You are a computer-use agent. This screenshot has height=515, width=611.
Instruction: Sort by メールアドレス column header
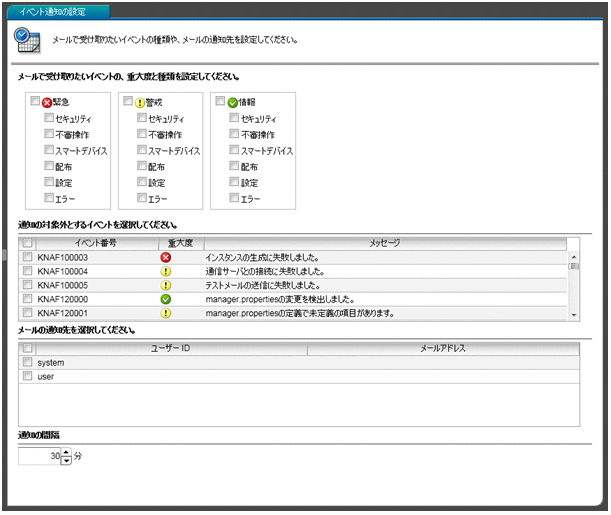(x=443, y=348)
